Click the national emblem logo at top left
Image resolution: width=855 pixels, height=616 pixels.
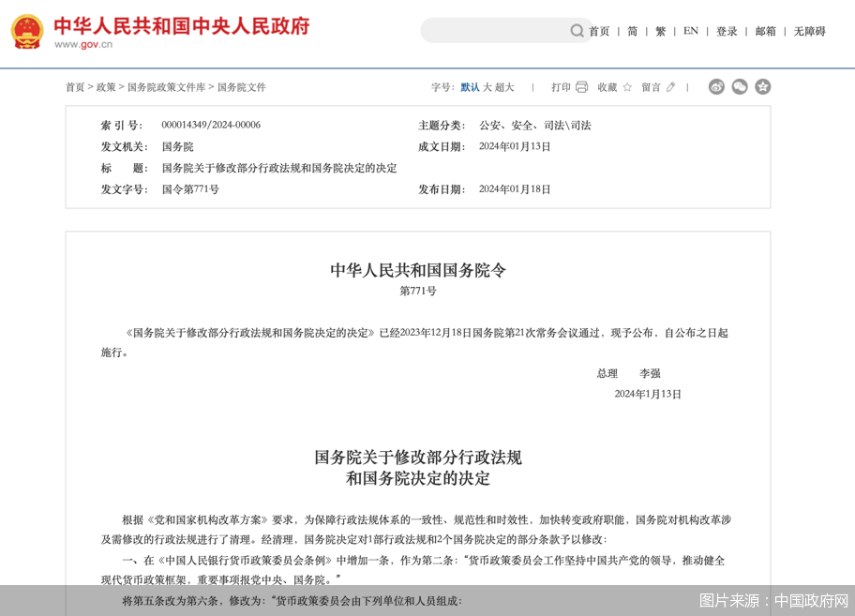coord(27,30)
